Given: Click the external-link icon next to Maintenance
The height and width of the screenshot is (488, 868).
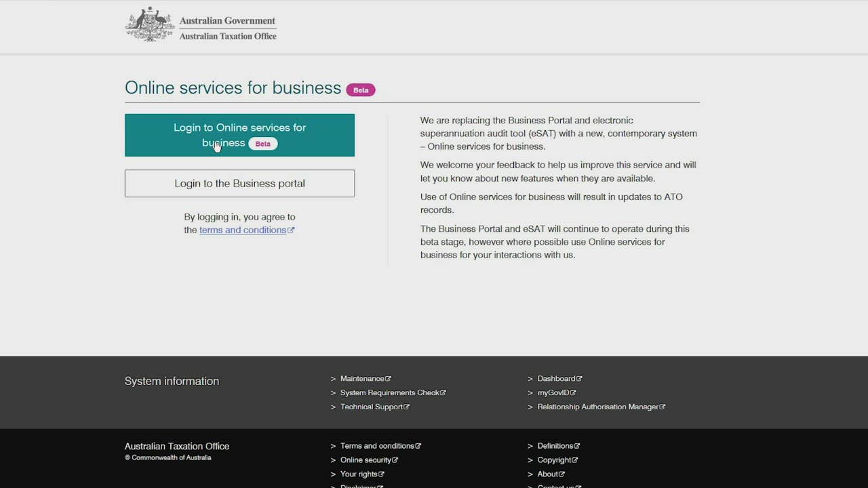Looking at the screenshot, I should point(388,379).
